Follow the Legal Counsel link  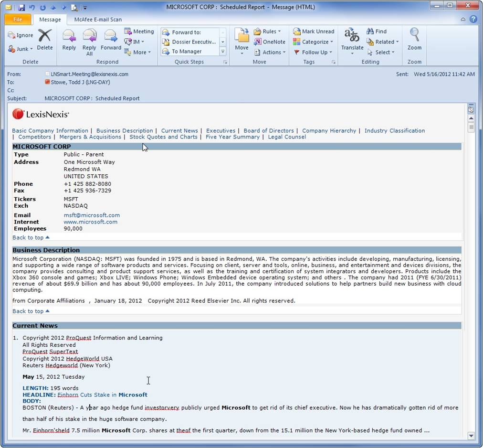287,137
